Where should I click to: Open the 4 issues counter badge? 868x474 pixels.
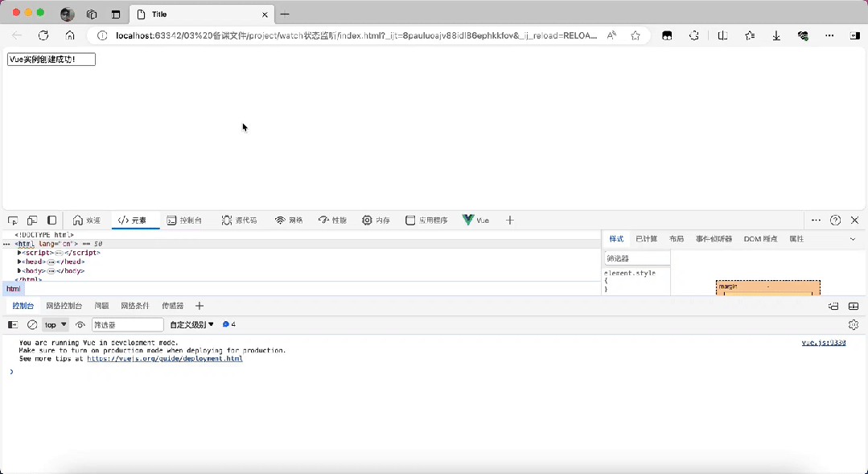click(x=229, y=324)
